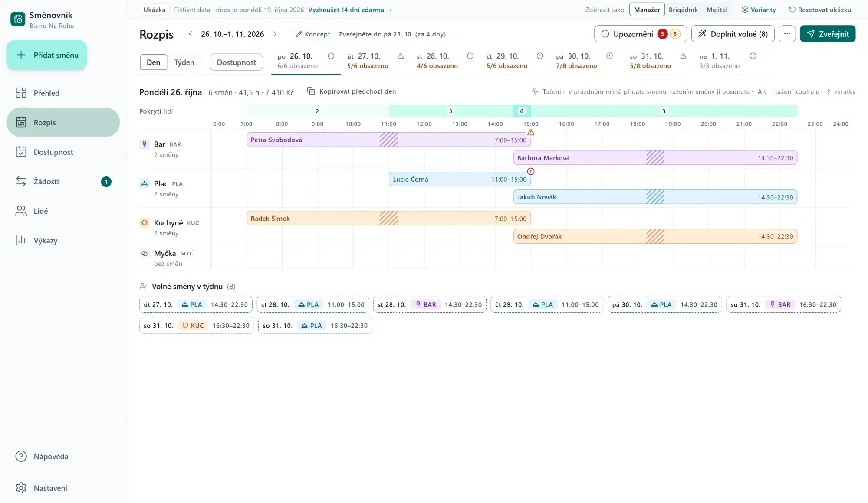Open Nastavení settings in sidebar
868x503 pixels.
click(63, 488)
